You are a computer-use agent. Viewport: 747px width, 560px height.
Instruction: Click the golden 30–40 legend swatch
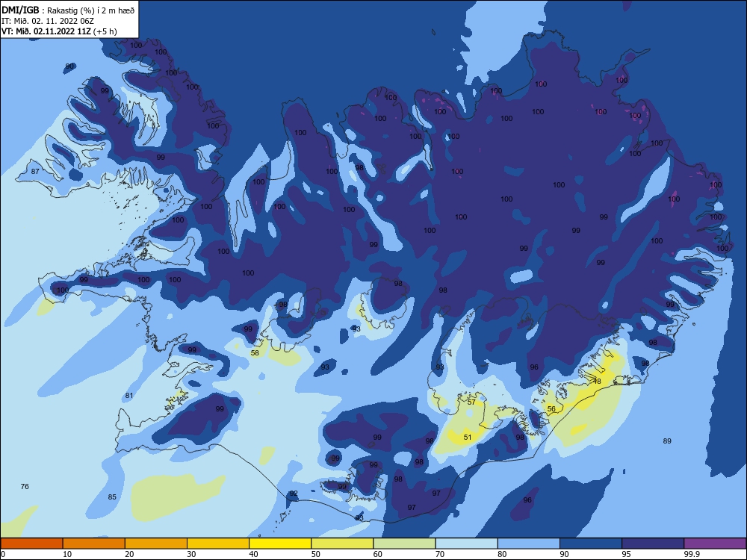[218, 544]
